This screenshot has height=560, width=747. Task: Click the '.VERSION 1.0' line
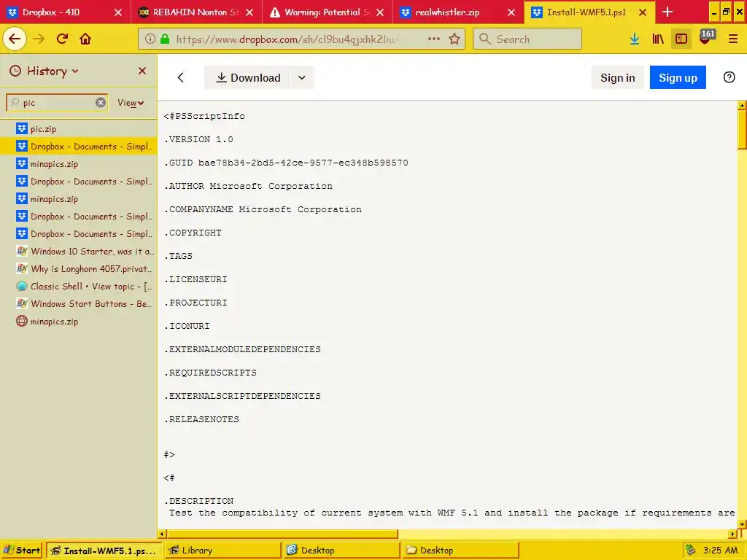click(x=198, y=139)
